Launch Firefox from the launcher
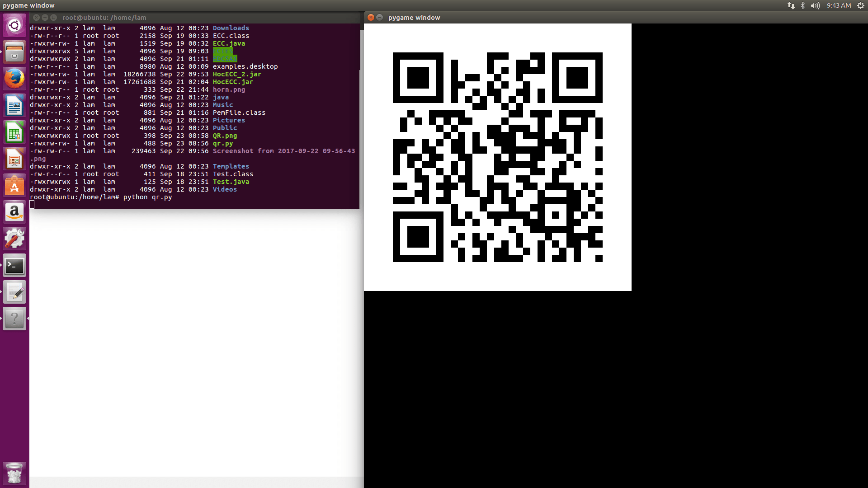Viewport: 868px width, 488px height. pos(14,78)
